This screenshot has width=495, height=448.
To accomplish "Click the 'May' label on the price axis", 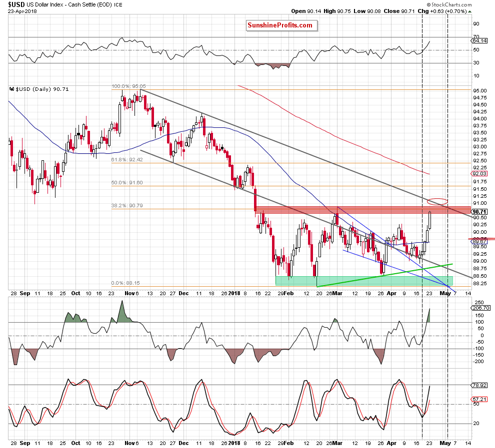I will point(445,293).
